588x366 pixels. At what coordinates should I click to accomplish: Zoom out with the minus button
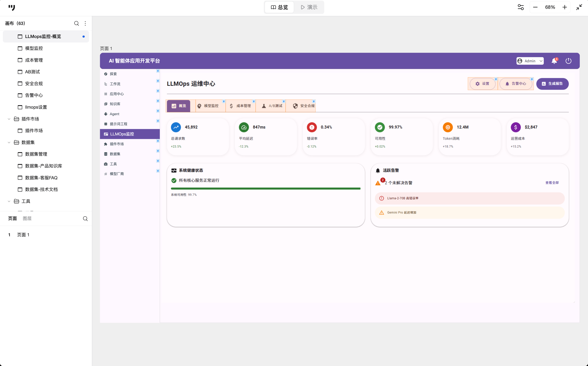click(535, 7)
